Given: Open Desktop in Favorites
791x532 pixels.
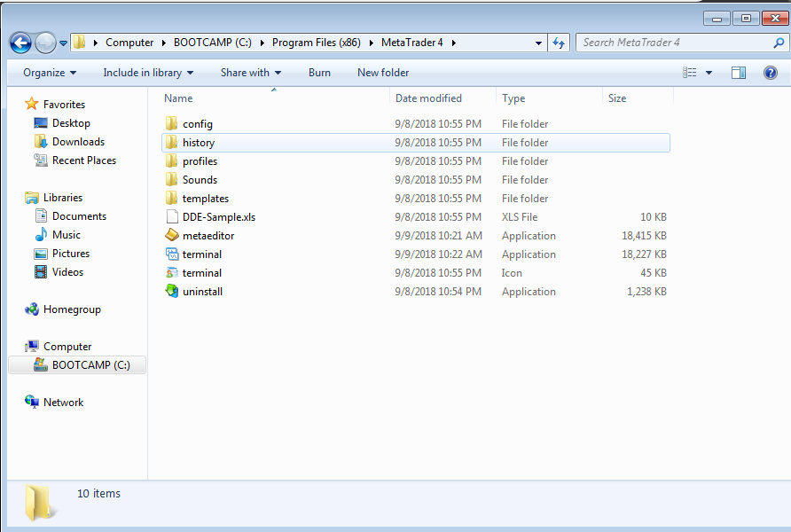Looking at the screenshot, I should tap(71, 123).
